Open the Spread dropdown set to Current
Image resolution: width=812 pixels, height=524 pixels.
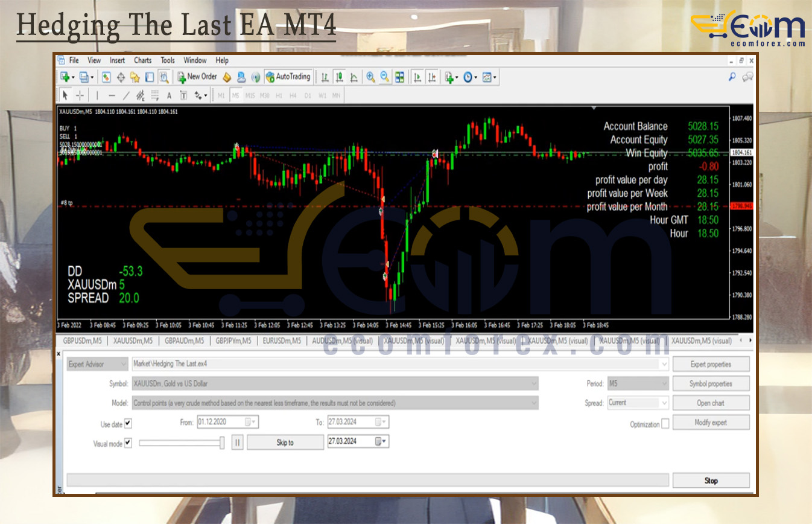click(665, 403)
